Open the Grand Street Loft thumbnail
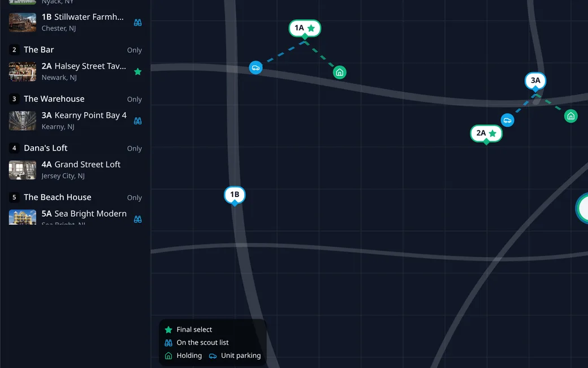This screenshot has height=368, width=588. pos(23,170)
